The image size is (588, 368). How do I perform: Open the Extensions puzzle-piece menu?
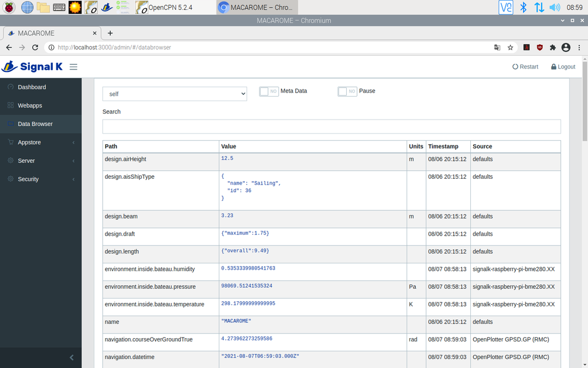553,47
